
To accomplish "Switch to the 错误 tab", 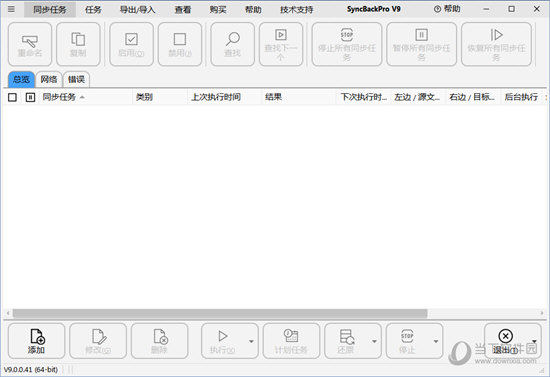I will 76,79.
